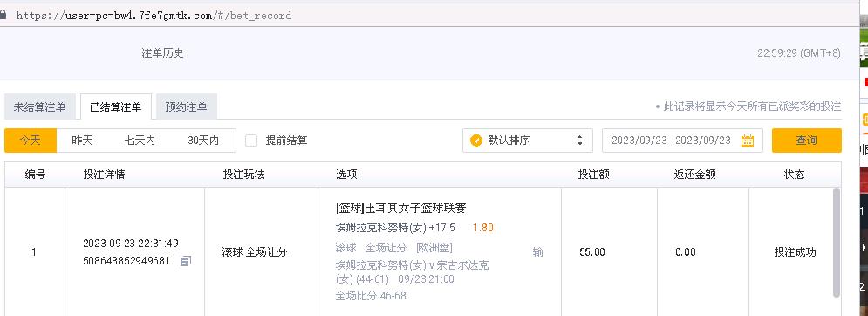The image size is (868, 316).
Task: Click the 滚球 全场让分 bet type cell
Action: 255,252
